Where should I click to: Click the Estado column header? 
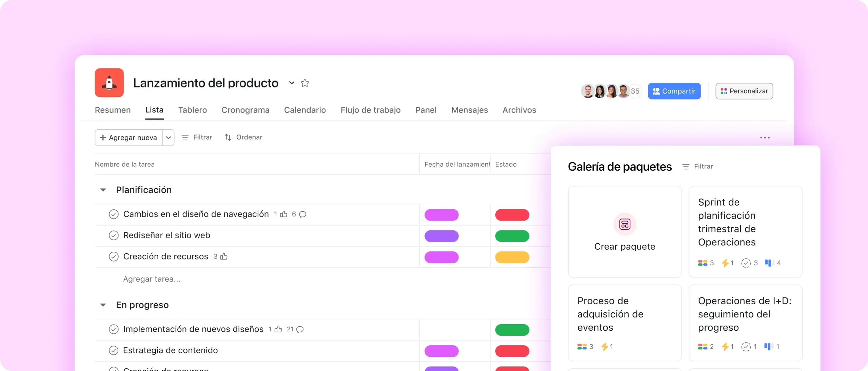click(x=506, y=164)
